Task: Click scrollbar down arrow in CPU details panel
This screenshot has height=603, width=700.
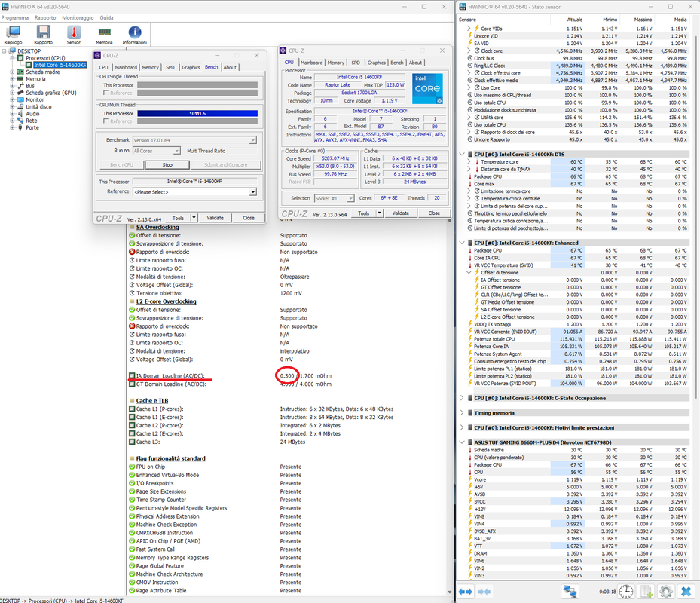Action: pos(450,592)
